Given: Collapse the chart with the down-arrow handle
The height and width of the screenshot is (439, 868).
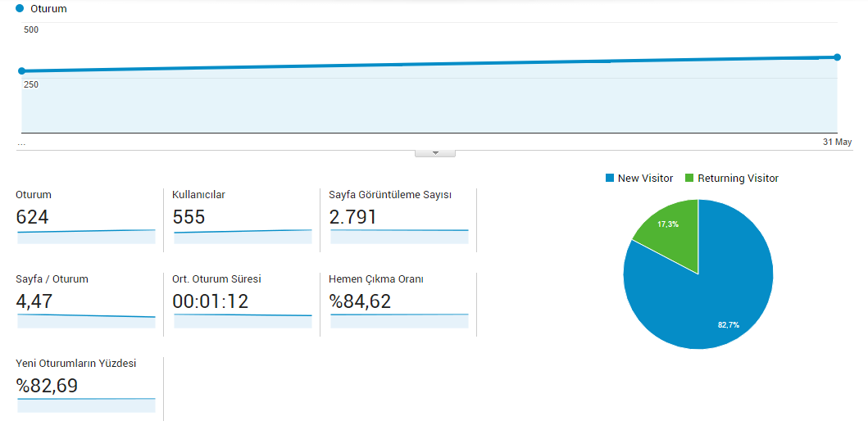Looking at the screenshot, I should [x=435, y=153].
